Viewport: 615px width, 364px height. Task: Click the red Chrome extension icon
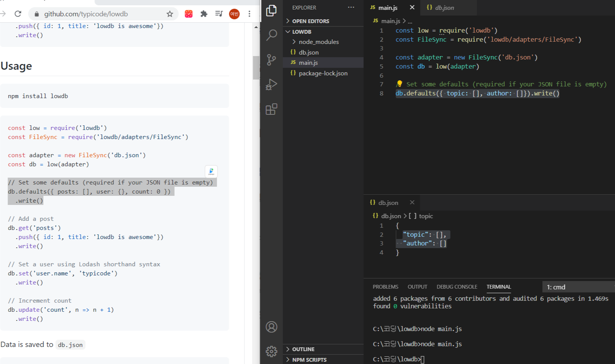(189, 14)
